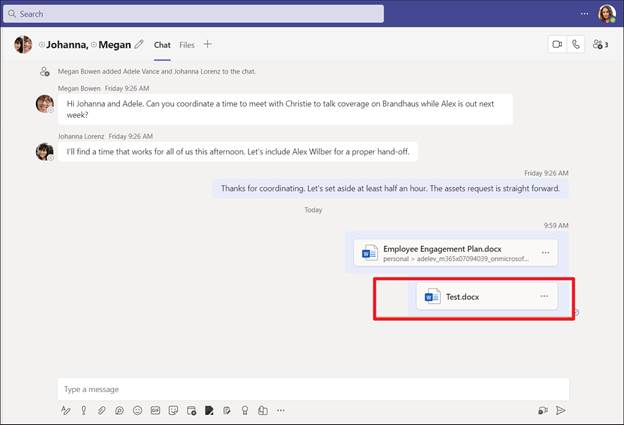This screenshot has height=425, width=624.
Task: Click Word icon of Employee Engagement Plan.docx
Action: 369,252
